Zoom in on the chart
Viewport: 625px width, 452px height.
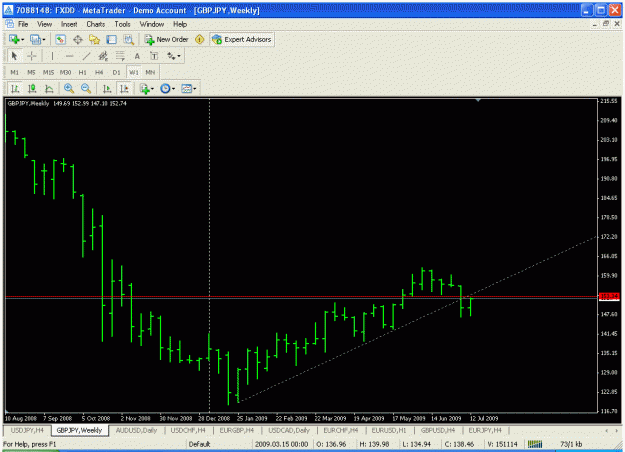coord(69,88)
